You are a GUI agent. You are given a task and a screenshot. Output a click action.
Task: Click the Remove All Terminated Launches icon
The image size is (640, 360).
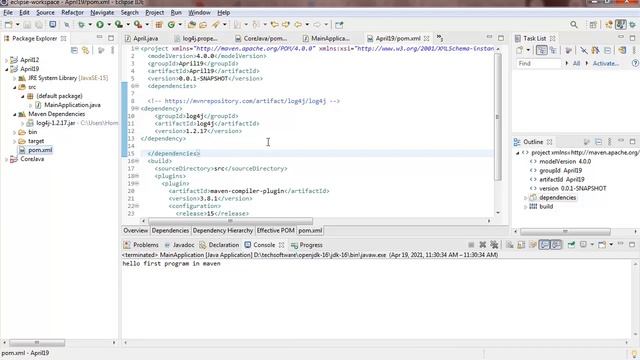pyautogui.click(x=494, y=244)
